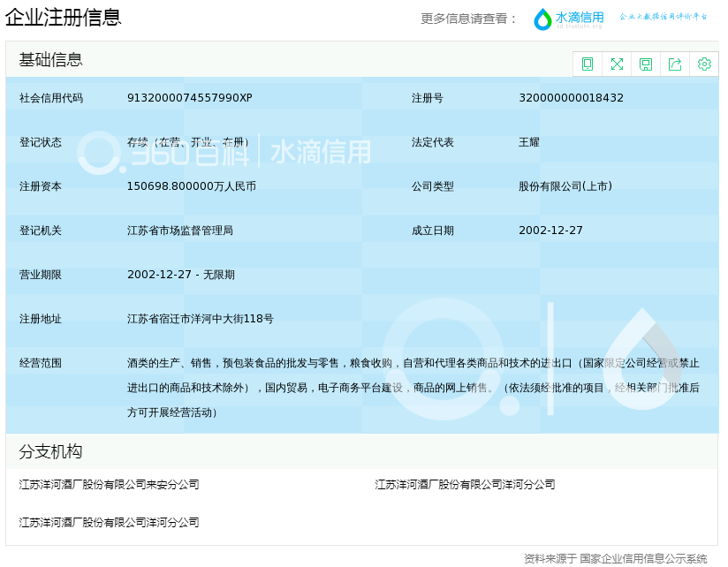Open the 洋河分公司 link below 来安分公司
Screen dimensions: 728x567
point(109,523)
